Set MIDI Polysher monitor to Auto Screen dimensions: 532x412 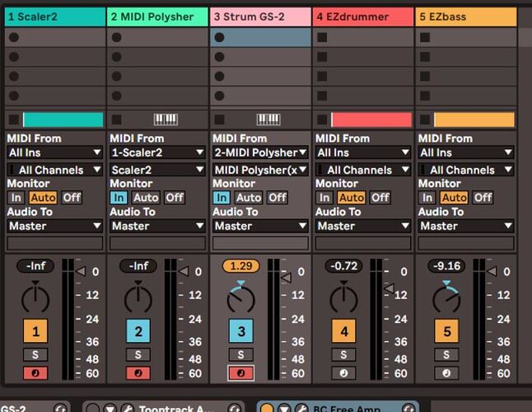tap(146, 198)
